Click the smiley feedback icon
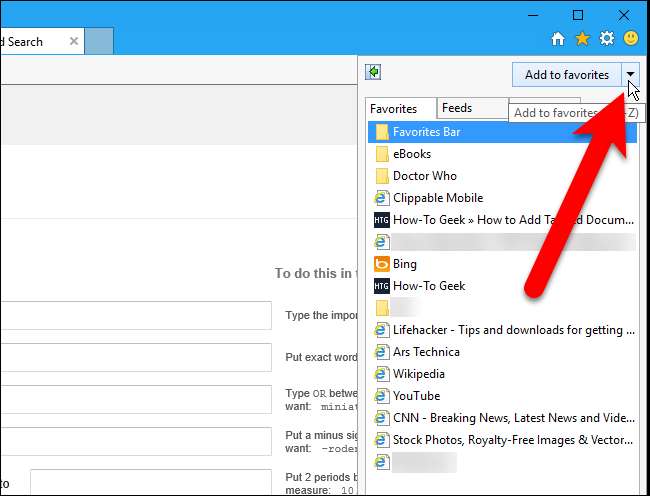This screenshot has height=496, width=650. [631, 39]
